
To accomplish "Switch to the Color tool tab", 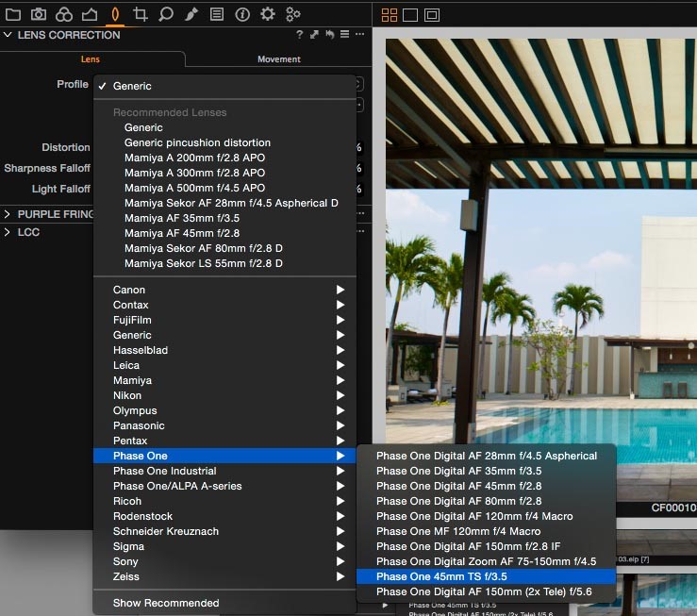I will pyautogui.click(x=64, y=14).
